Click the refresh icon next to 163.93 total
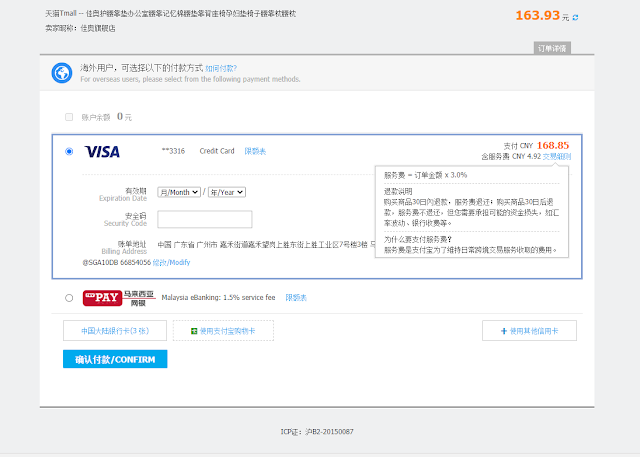The width and height of the screenshot is (640, 457). 575,18
